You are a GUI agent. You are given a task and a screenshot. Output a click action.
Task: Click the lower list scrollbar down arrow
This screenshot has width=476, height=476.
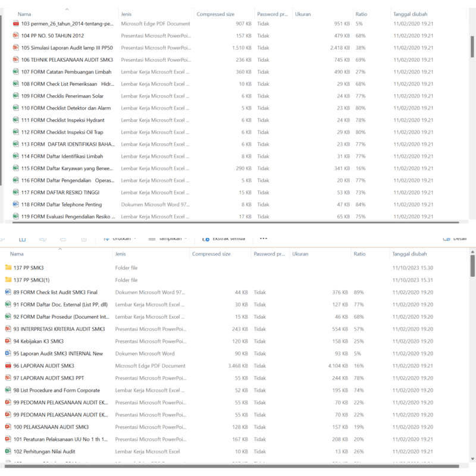click(472, 459)
